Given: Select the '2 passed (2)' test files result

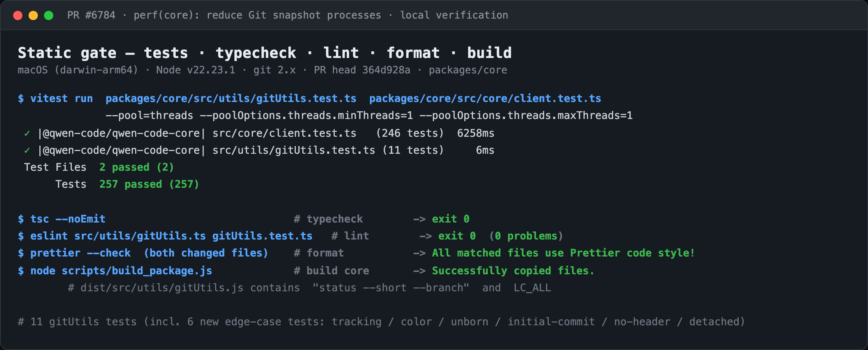Looking at the screenshot, I should (x=137, y=167).
